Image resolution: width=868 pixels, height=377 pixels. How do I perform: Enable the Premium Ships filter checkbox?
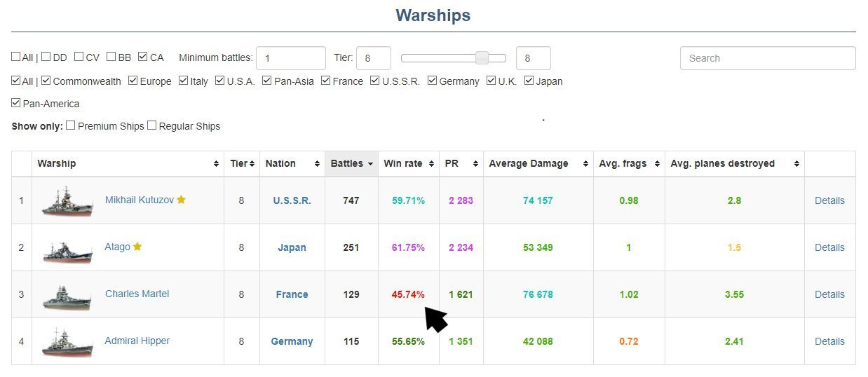[x=70, y=126]
